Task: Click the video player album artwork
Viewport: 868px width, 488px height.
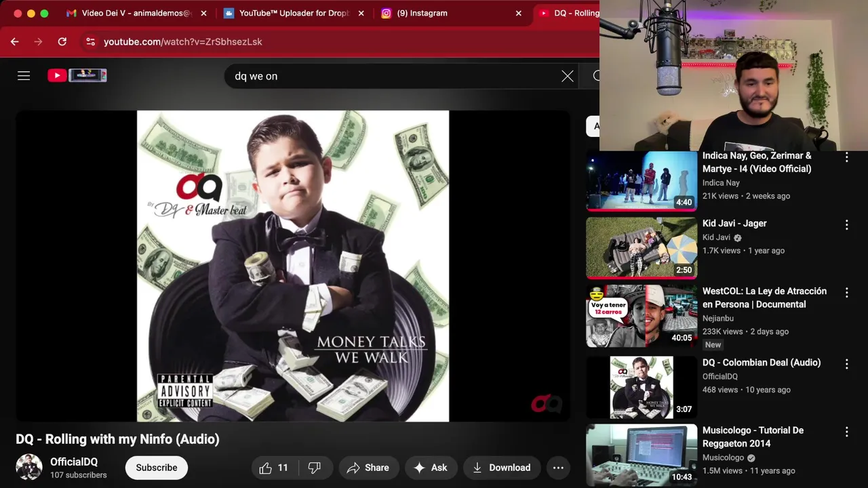Action: click(293, 266)
